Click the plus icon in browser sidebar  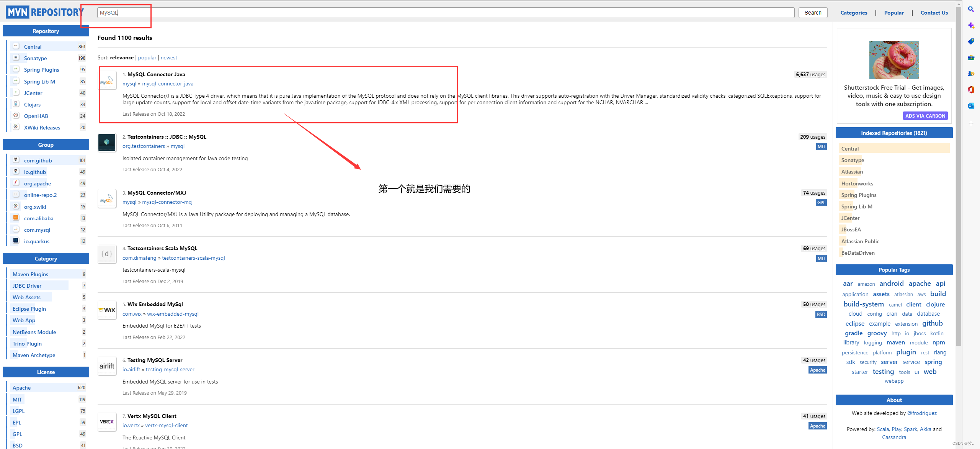click(971, 123)
